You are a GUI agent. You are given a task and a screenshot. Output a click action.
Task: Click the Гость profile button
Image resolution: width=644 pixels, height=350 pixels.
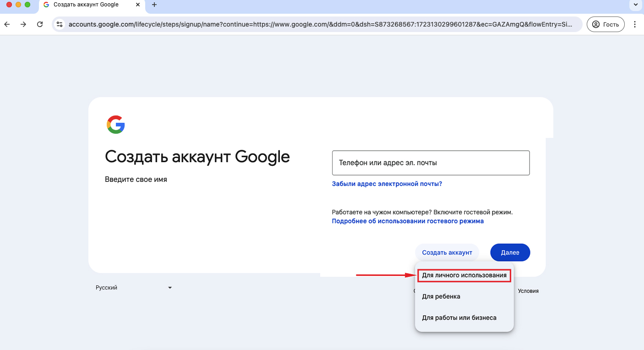[606, 24]
